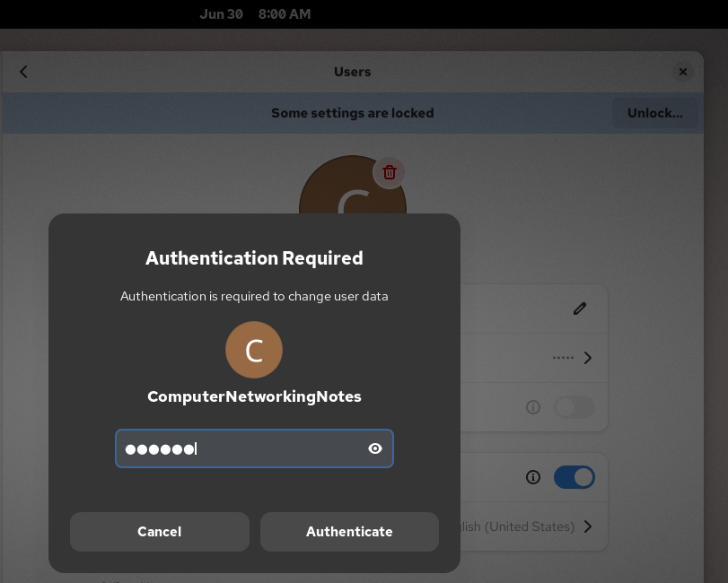
Task: Cancel the authentication dialog
Action: click(x=159, y=532)
